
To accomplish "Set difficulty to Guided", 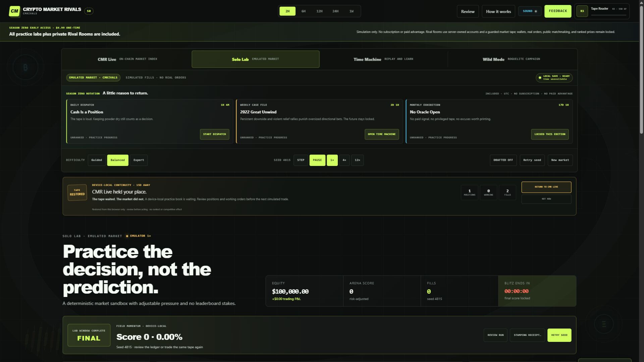I will [x=97, y=160].
